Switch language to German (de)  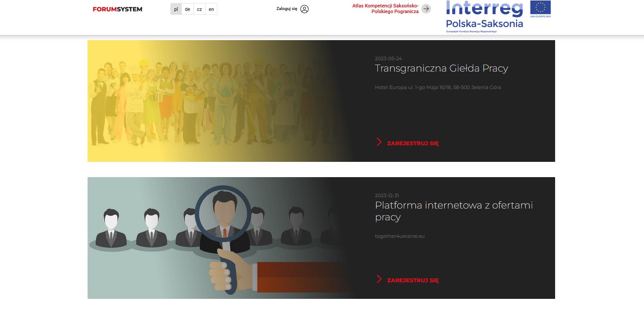(x=187, y=9)
